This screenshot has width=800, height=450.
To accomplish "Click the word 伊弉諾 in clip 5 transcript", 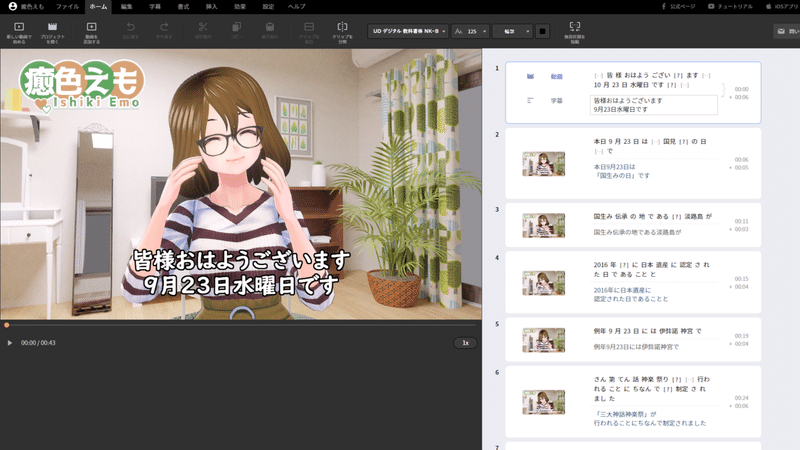I will tap(669, 331).
